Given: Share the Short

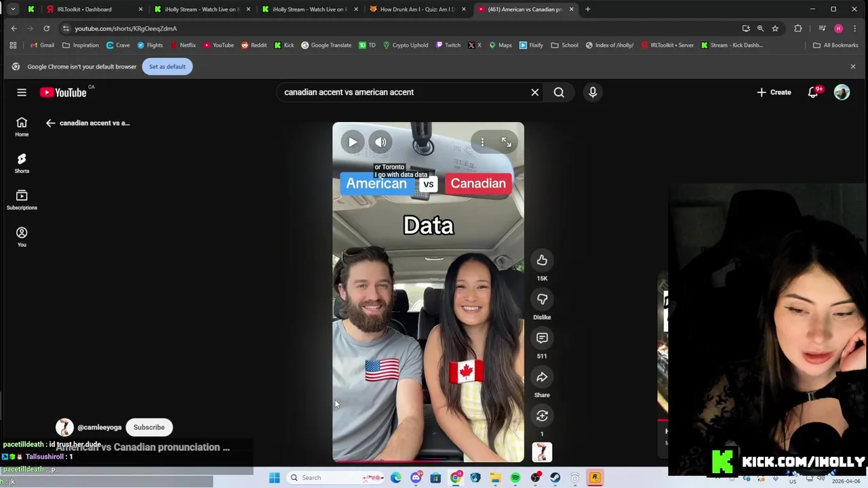Looking at the screenshot, I should tap(542, 377).
